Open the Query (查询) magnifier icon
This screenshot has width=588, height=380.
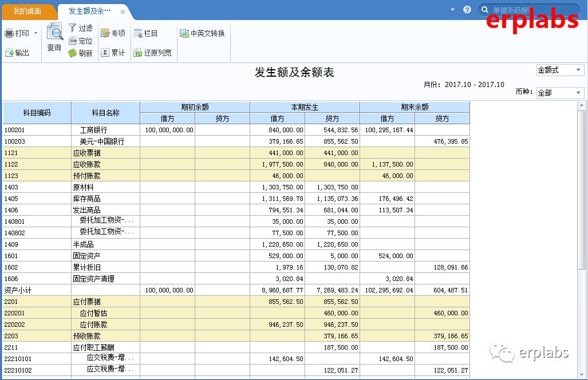[55, 31]
